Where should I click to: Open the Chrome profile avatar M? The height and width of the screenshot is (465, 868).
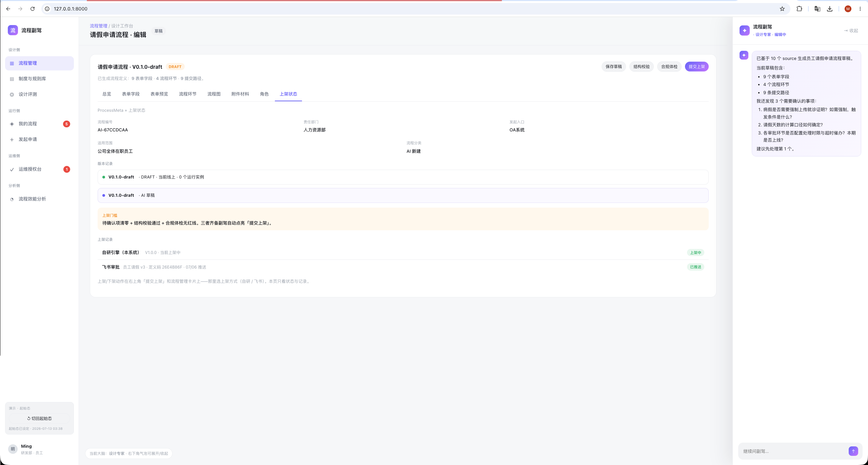pos(848,9)
